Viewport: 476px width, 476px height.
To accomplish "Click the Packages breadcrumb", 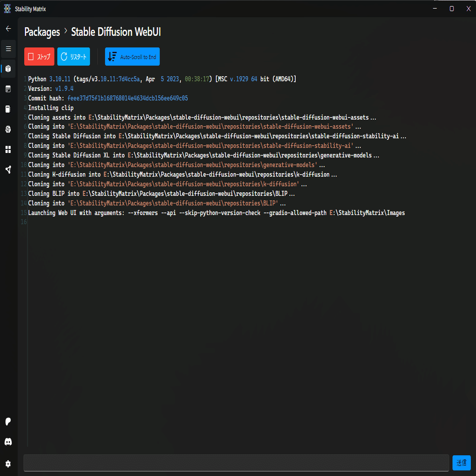I will (42, 32).
